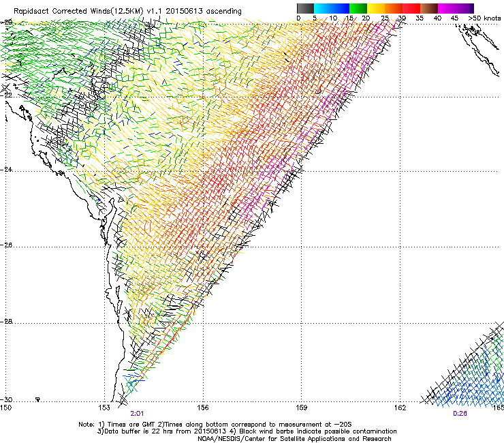Click legend tick label '25'
Screen dimensions: 504x443
385,18
